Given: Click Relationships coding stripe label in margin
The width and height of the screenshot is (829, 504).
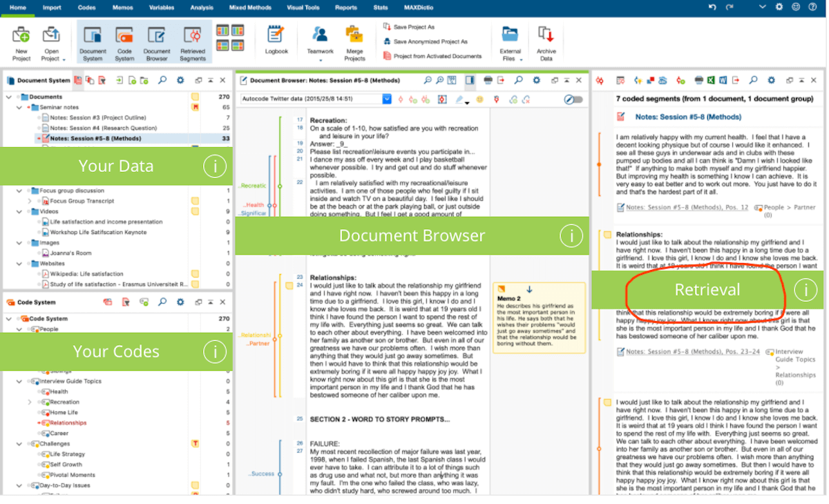Looking at the screenshot, I should (x=254, y=336).
